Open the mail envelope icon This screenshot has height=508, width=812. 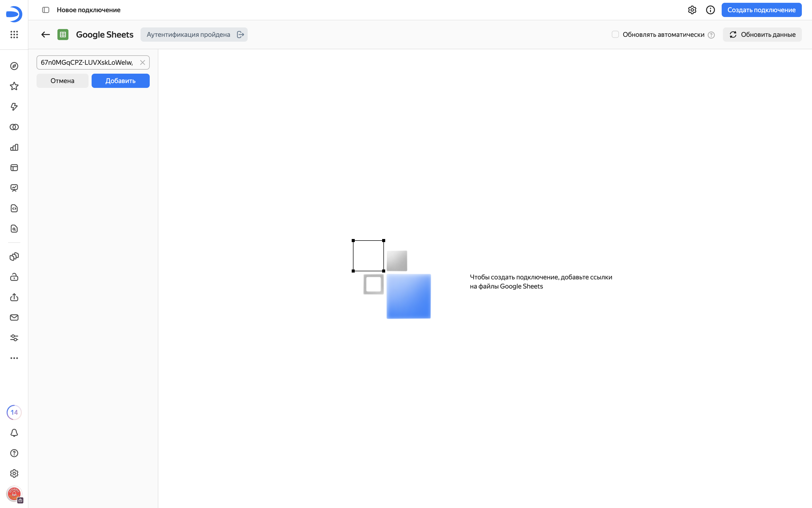tap(14, 317)
